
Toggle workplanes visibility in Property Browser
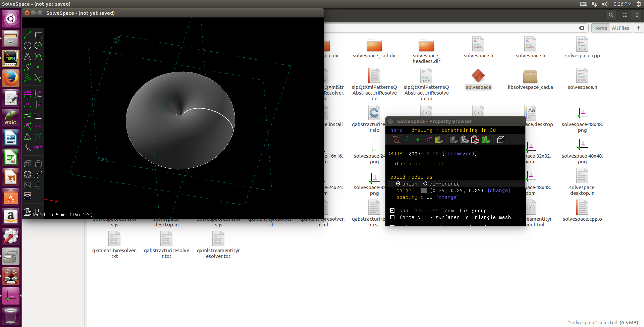point(396,140)
